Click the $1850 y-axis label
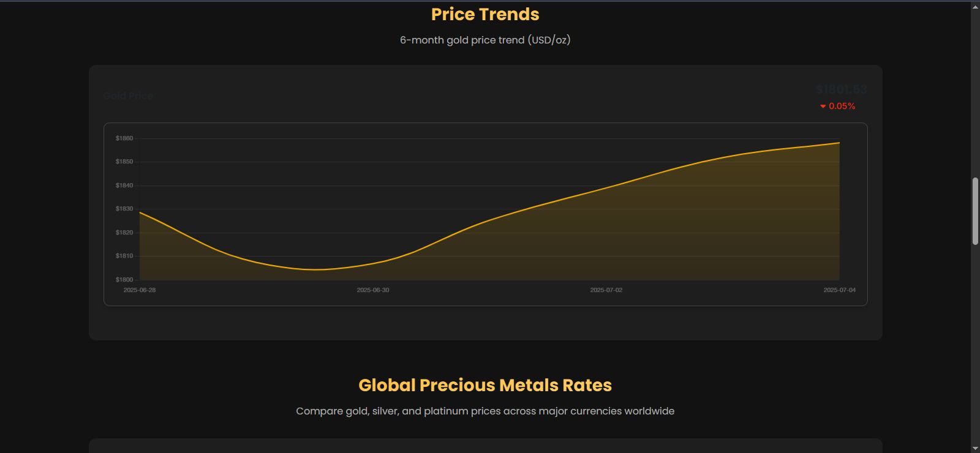980x453 pixels. point(124,162)
